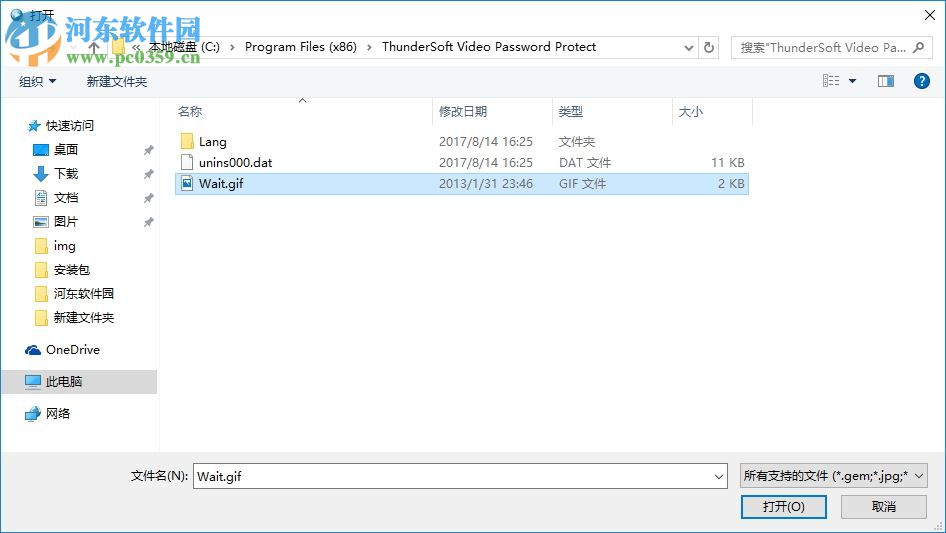Open 桌面 in the navigation pane

tap(66, 150)
